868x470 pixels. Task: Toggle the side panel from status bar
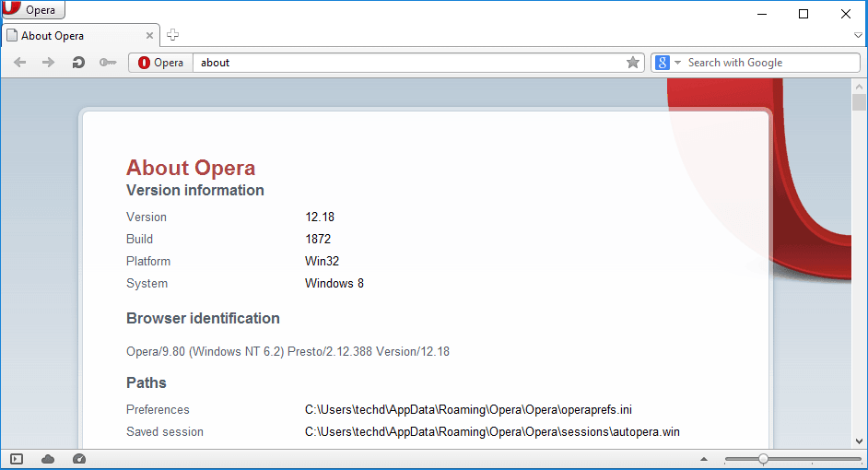coord(17,459)
